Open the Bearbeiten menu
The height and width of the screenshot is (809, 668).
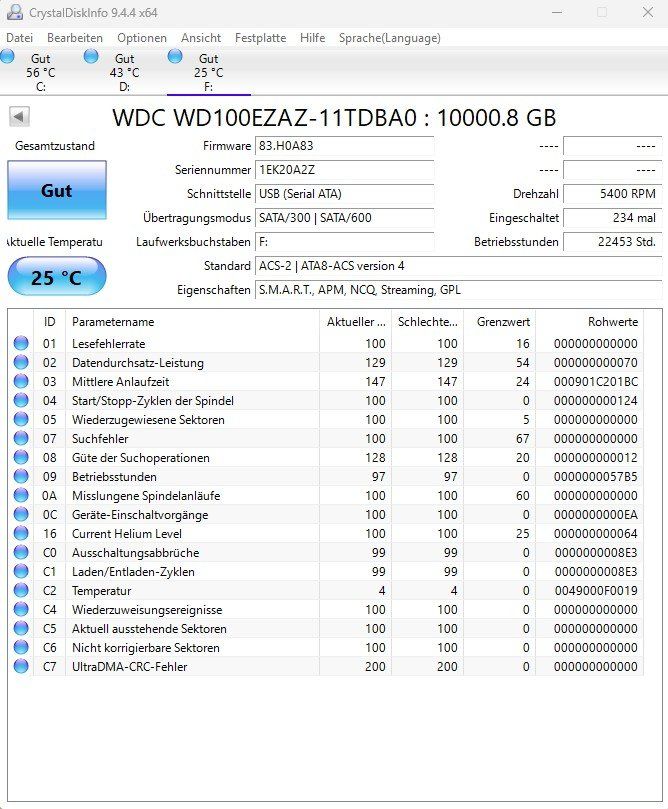tap(75, 38)
